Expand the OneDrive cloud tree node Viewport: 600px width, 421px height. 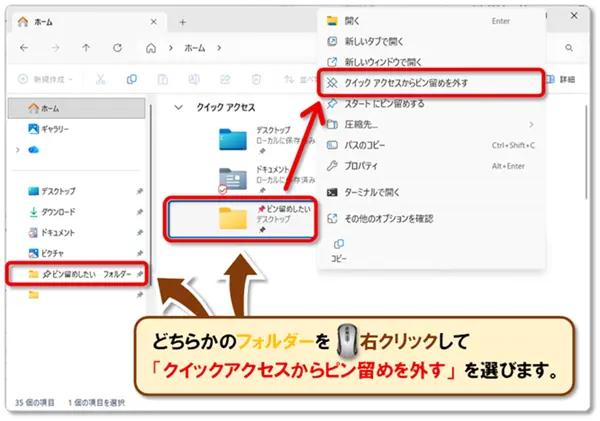pyautogui.click(x=18, y=150)
